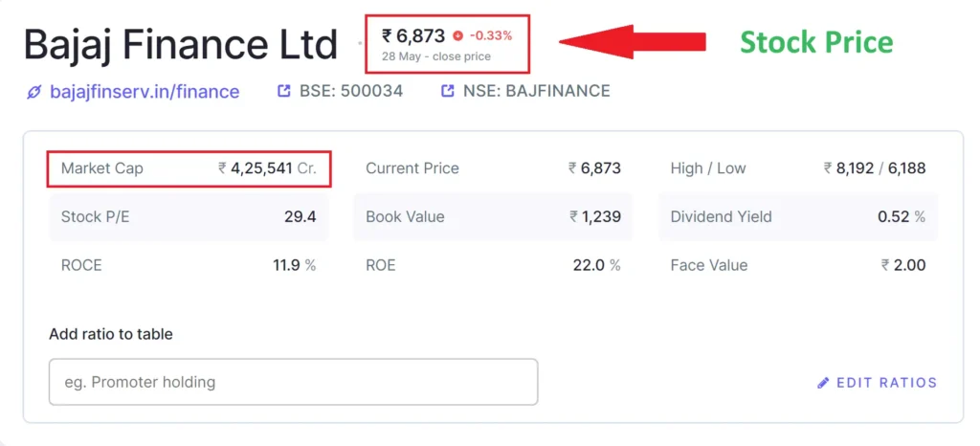Click the Market Cap value row
This screenshot has height=446, width=980.
[x=189, y=168]
